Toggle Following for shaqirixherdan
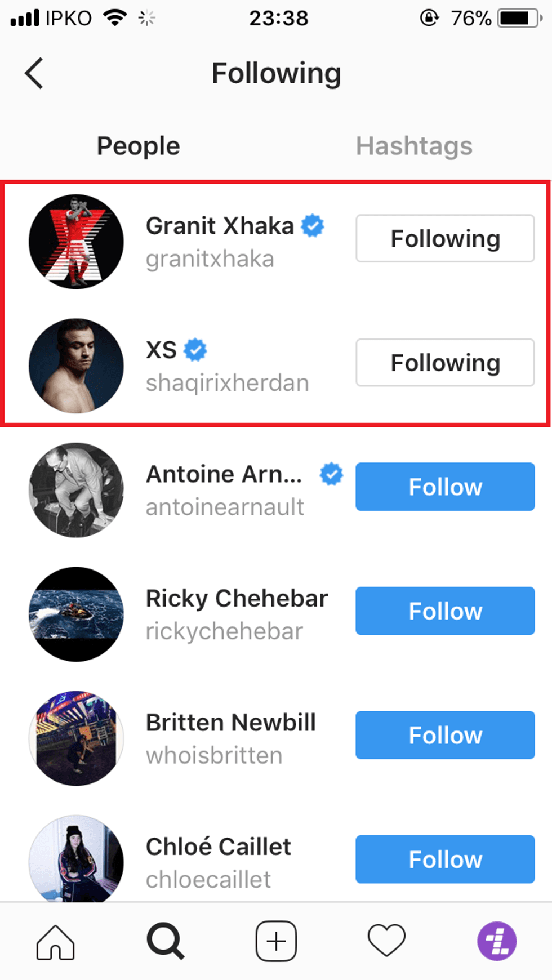This screenshot has height=980, width=552. pos(445,363)
